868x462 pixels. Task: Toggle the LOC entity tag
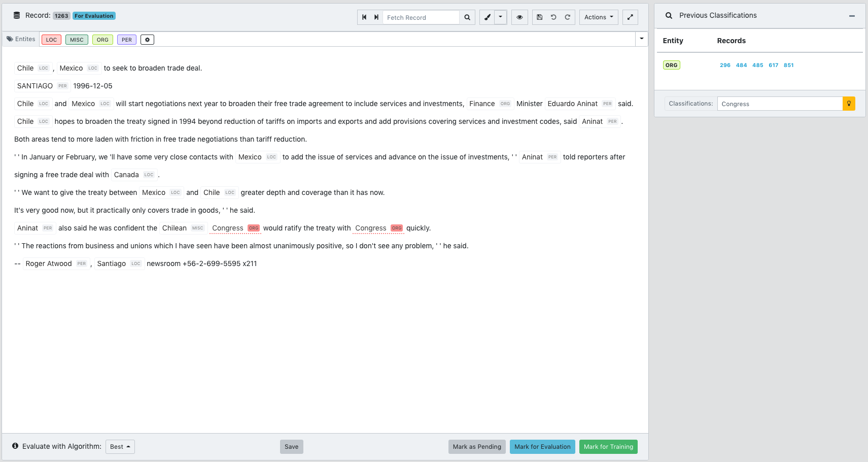[51, 40]
